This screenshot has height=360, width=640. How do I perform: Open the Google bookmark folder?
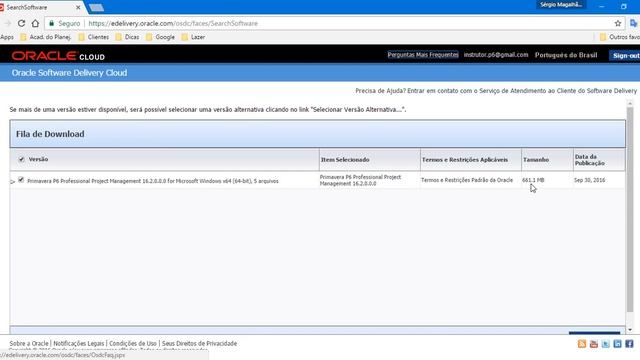pyautogui.click(x=160, y=37)
